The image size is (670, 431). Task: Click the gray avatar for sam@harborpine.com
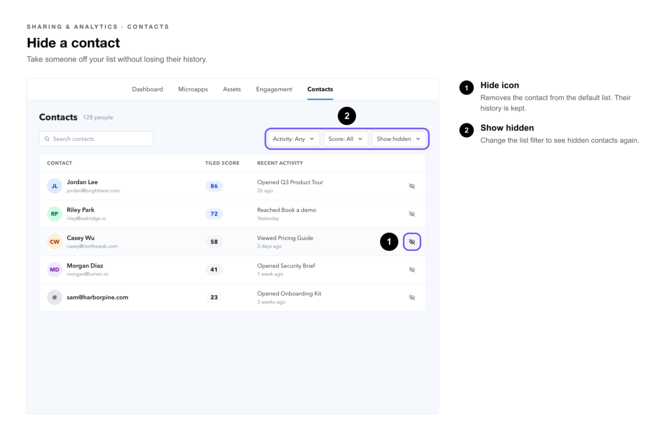[54, 297]
